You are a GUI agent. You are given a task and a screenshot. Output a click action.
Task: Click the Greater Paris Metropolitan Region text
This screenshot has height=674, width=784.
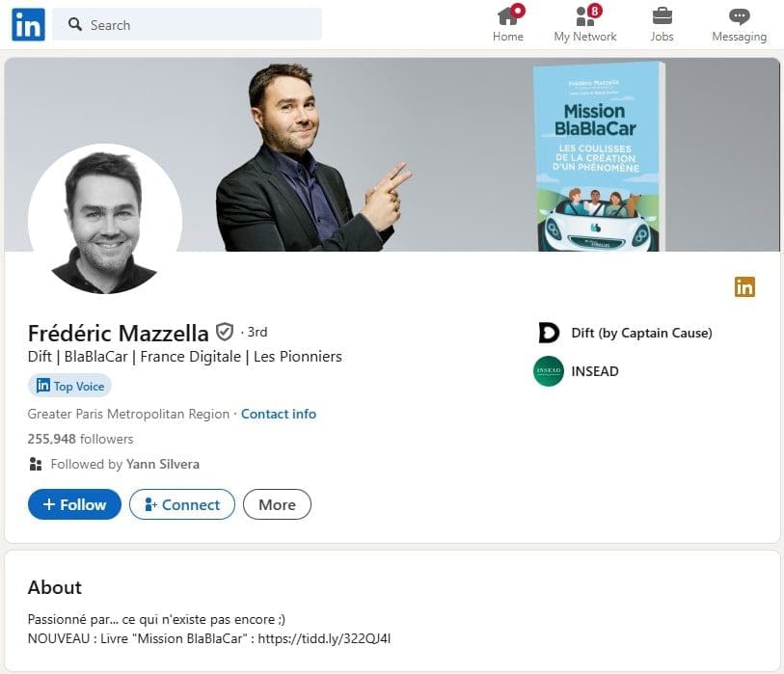click(128, 414)
